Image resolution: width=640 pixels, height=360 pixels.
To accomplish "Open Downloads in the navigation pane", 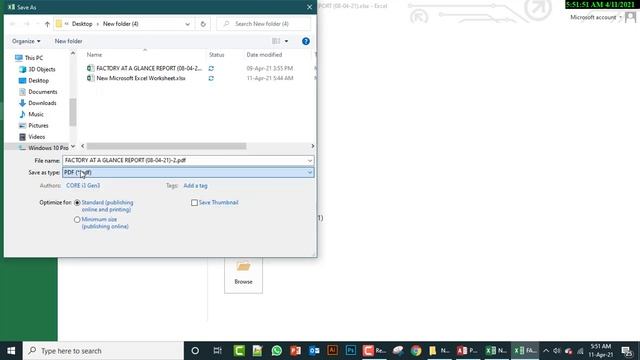I will (x=42, y=103).
